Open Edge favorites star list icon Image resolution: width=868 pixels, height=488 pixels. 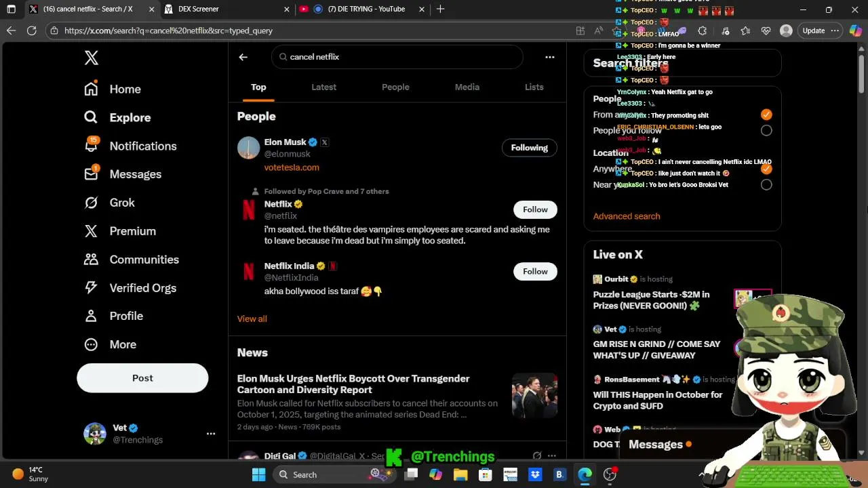point(746,30)
